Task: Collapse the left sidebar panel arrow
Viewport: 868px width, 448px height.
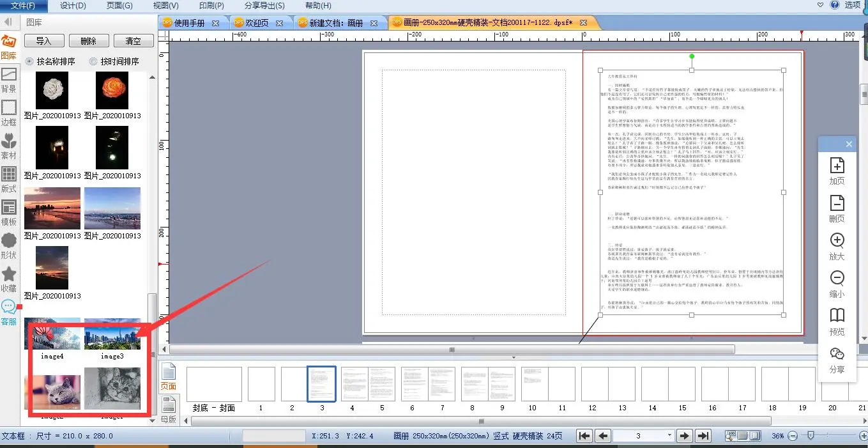Action: (8, 22)
